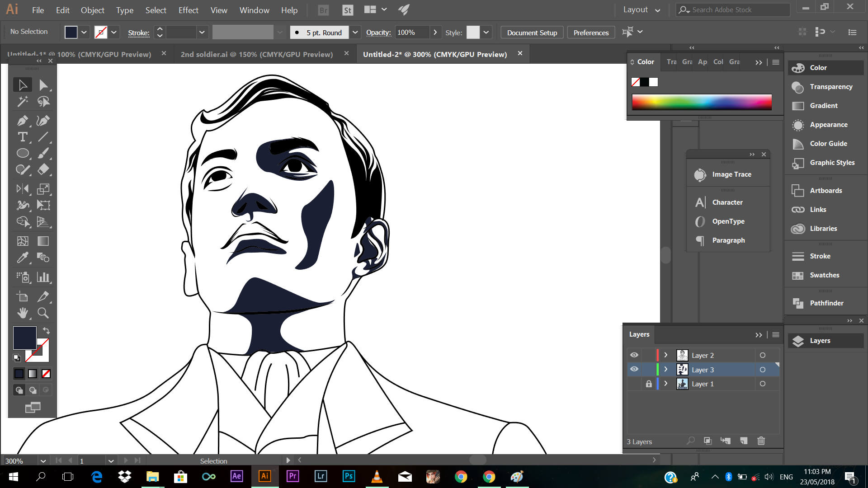Open the stroke color dropdown arrow
This screenshot has height=488, width=868.
114,33
